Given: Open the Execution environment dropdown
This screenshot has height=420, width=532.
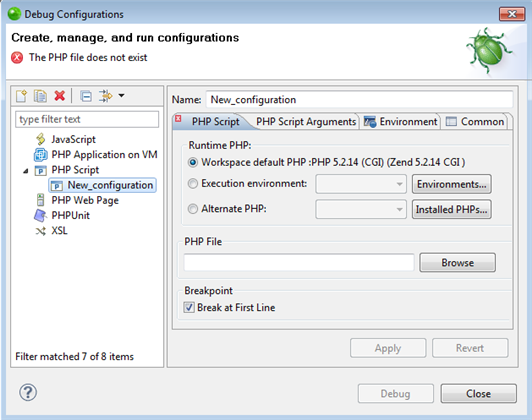Looking at the screenshot, I should [361, 184].
